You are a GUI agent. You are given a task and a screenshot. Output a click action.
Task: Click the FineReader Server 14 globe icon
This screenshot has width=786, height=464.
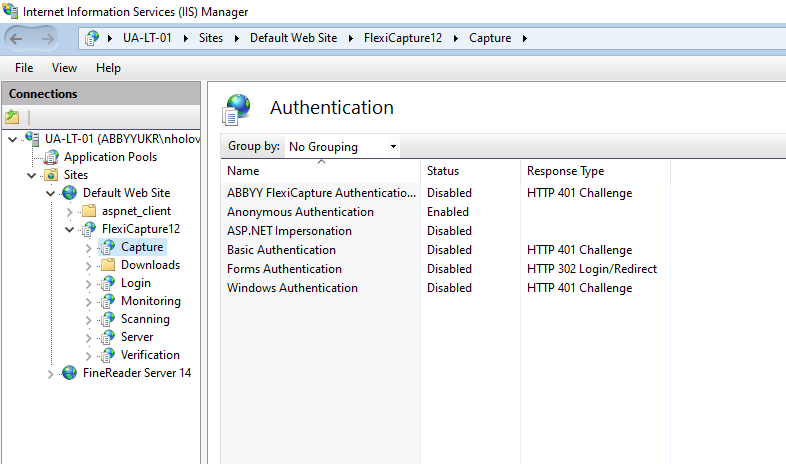[x=69, y=373]
